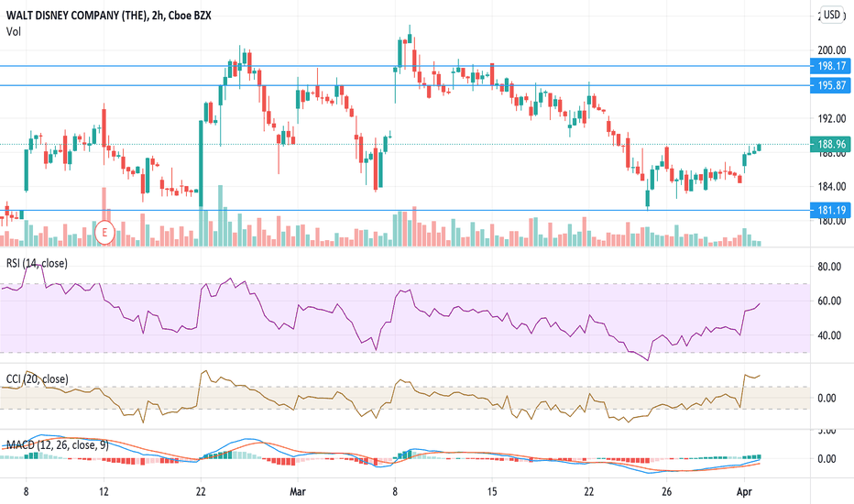Click the 'Apr' date label on time axis
Screen dimensions: 854x504
point(744,491)
